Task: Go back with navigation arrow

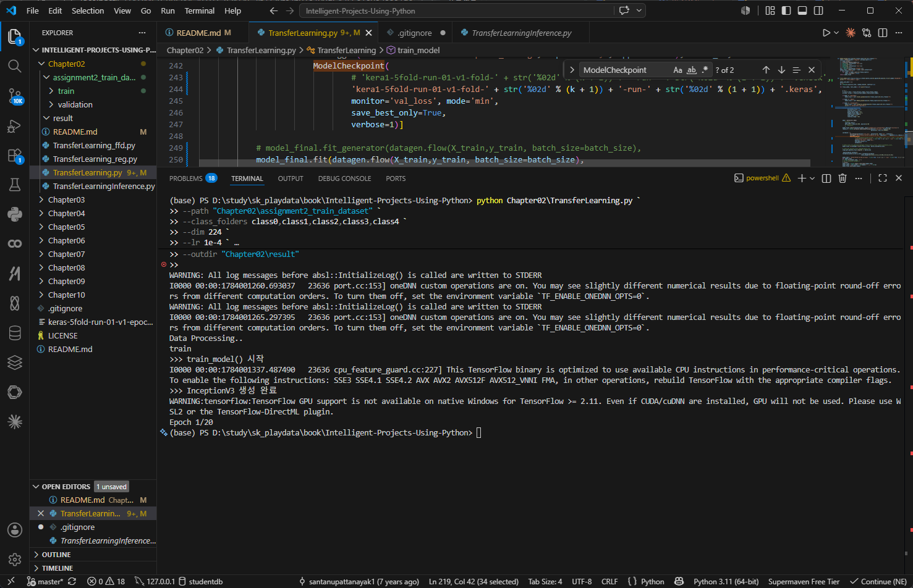Action: click(274, 10)
